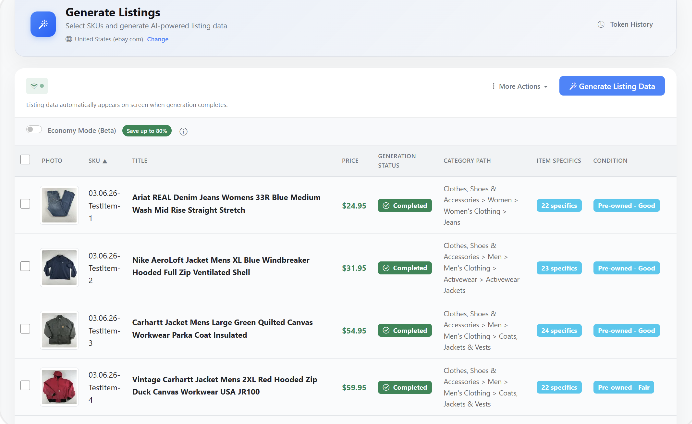Click the CATEGORY PATH column header

[x=467, y=161]
